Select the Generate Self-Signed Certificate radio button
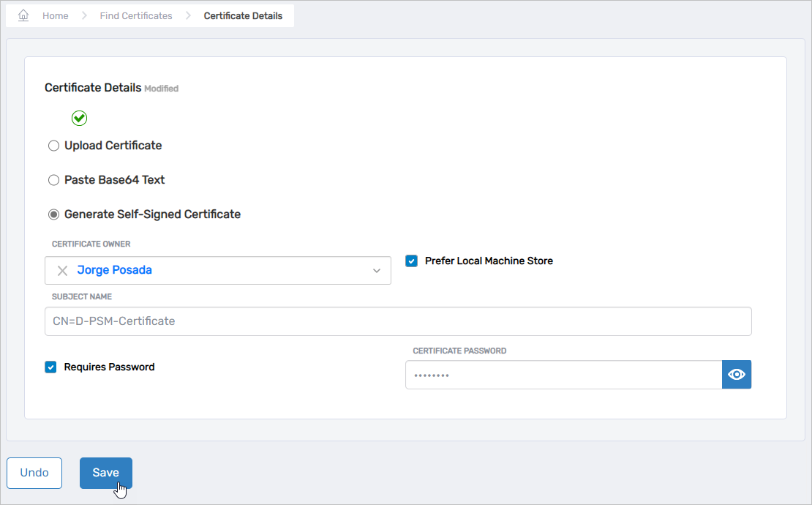 coord(53,214)
